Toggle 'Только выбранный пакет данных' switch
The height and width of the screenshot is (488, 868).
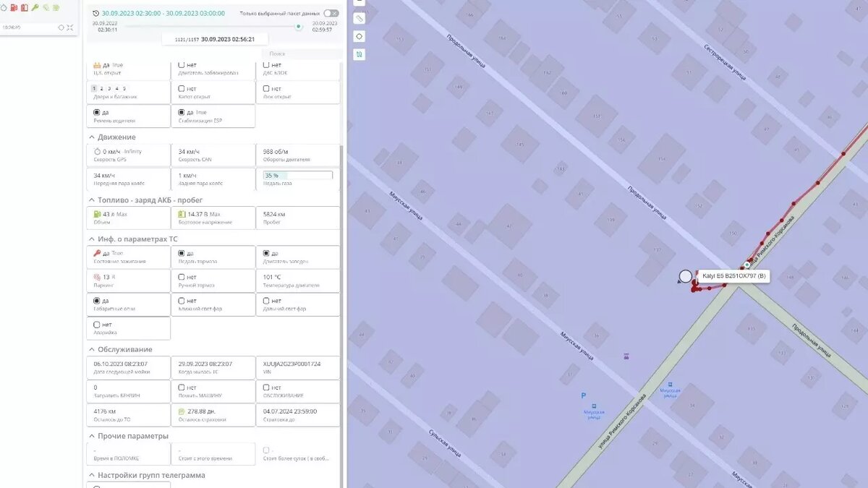pyautogui.click(x=331, y=13)
